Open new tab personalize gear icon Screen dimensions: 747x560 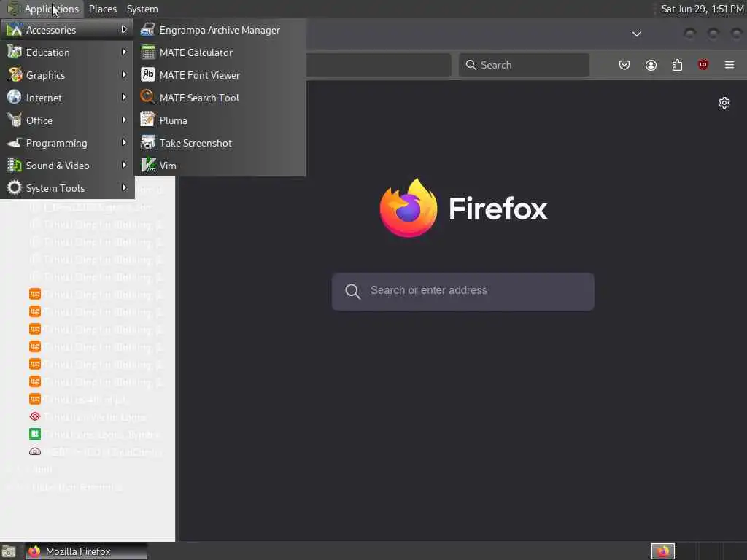click(724, 103)
